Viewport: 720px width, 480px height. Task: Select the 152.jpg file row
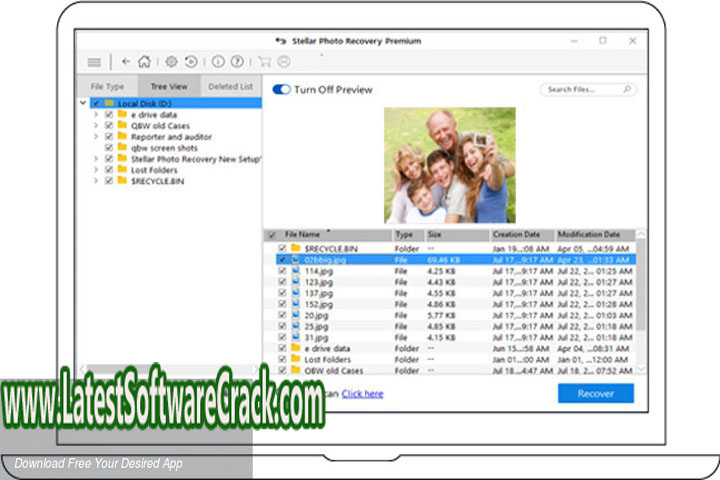(456, 304)
